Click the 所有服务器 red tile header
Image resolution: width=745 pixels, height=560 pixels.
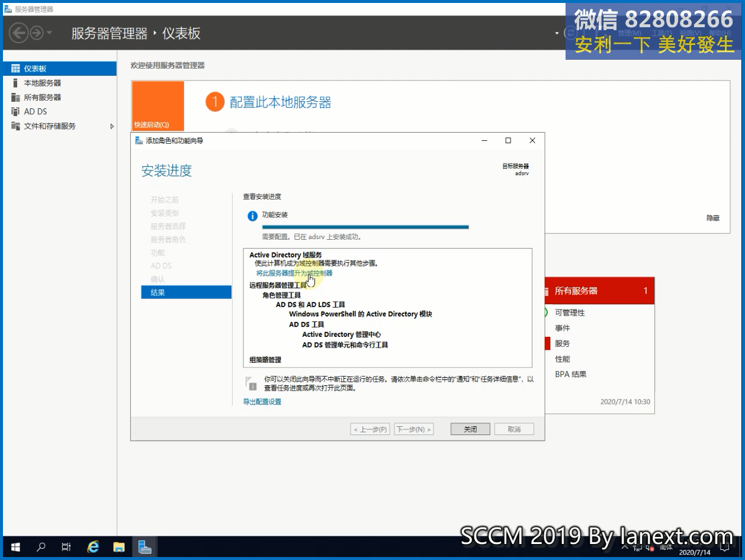pos(600,291)
